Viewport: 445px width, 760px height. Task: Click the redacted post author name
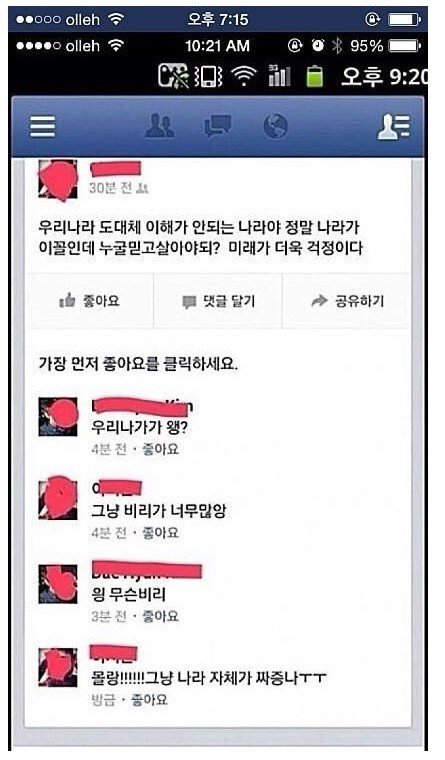[x=116, y=168]
